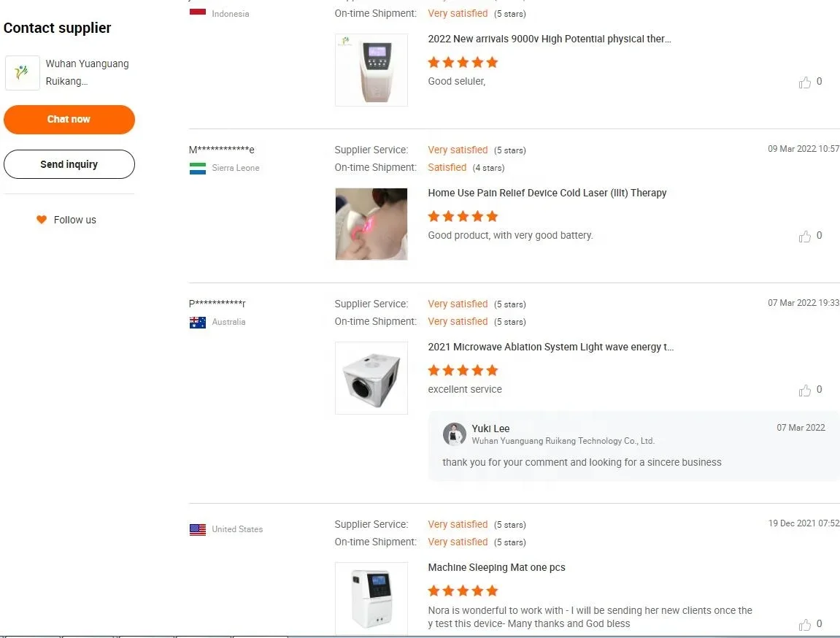Click the Sierra Leone flag icon
This screenshot has height=638, width=840.
coord(198,168)
